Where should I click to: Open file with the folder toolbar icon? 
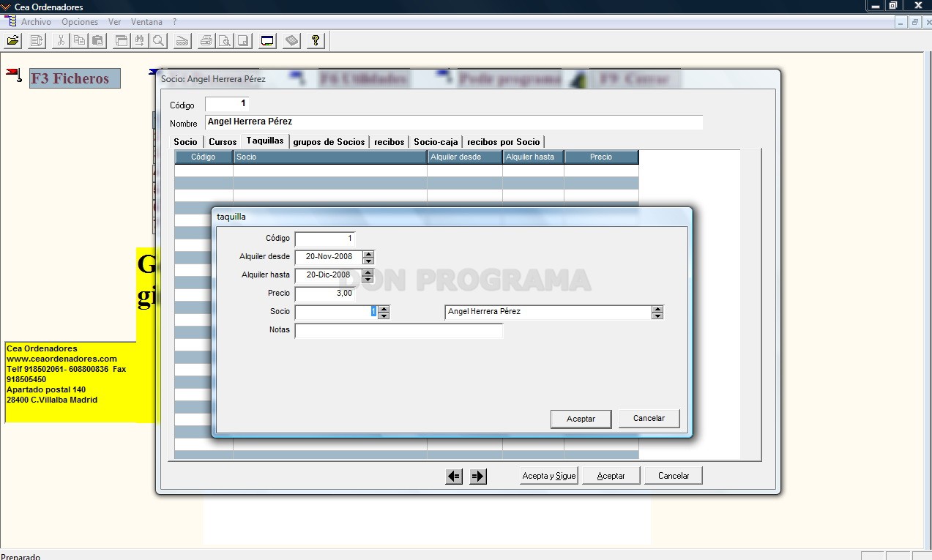click(x=12, y=41)
